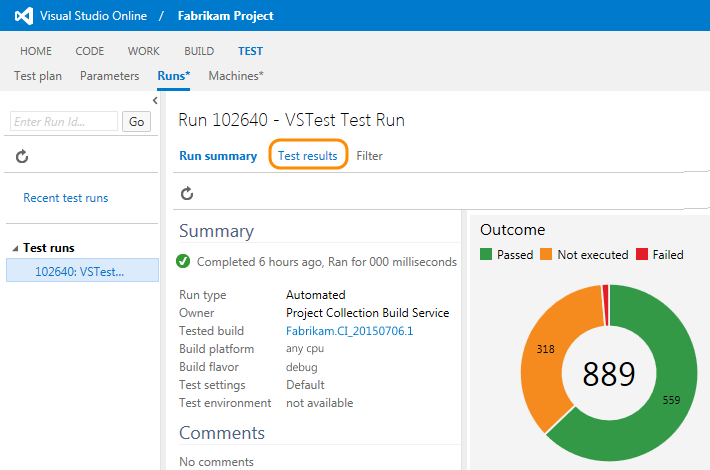
Task: Click refresh icon in run summary toolbar
Action: pos(187,193)
